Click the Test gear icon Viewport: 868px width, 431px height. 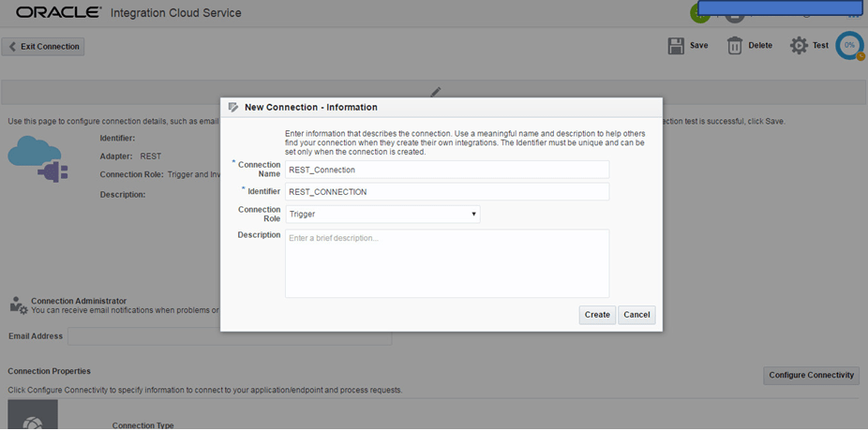799,45
